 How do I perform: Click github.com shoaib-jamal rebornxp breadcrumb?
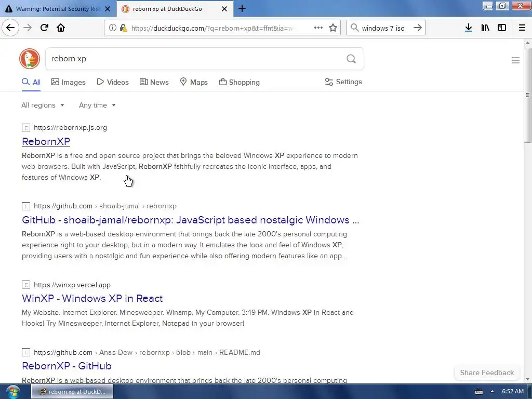[x=105, y=206]
